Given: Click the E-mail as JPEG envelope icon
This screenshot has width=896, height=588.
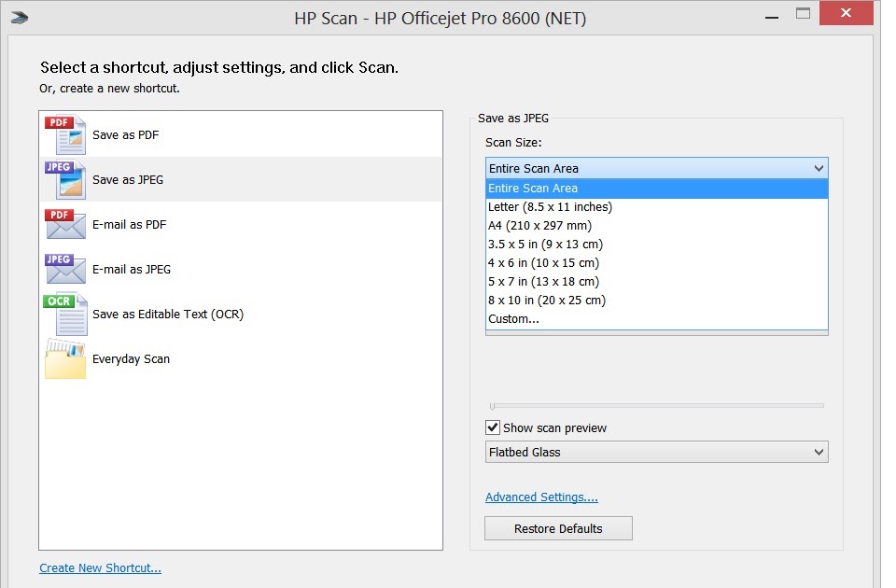Looking at the screenshot, I should coord(65,269).
